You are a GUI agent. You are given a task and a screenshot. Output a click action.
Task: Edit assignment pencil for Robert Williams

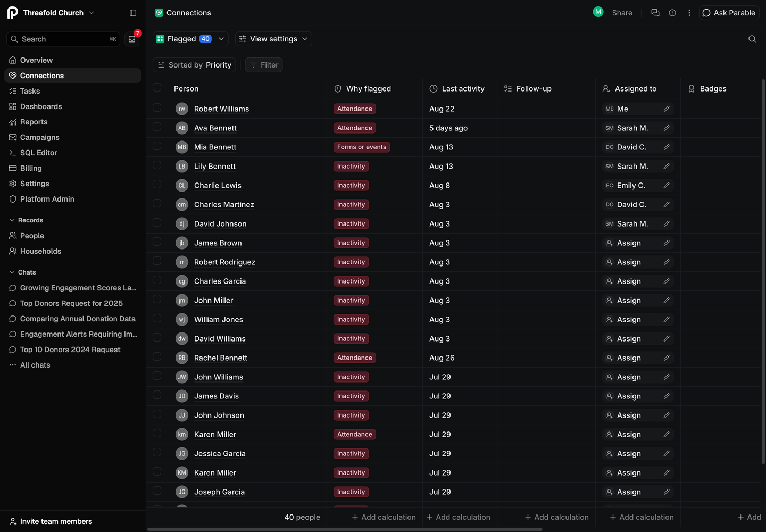(x=667, y=109)
